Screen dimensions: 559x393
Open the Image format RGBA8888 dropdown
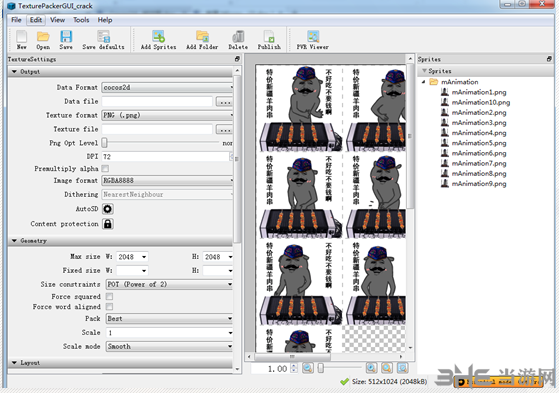click(167, 180)
